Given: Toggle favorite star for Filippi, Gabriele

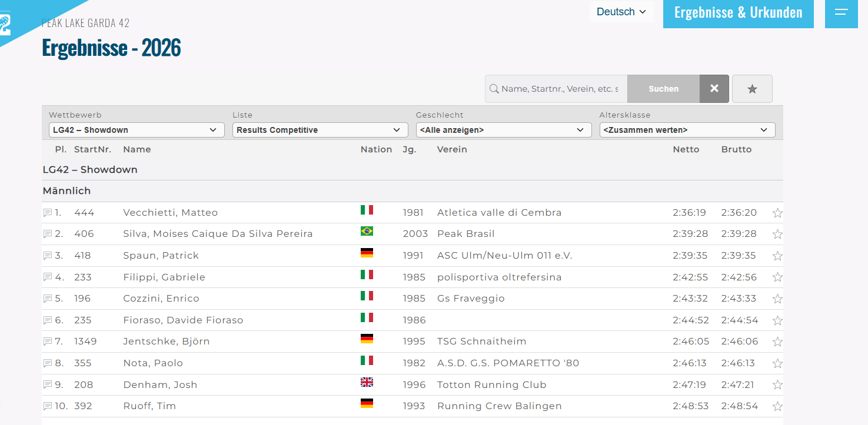Looking at the screenshot, I should pyautogui.click(x=777, y=277).
